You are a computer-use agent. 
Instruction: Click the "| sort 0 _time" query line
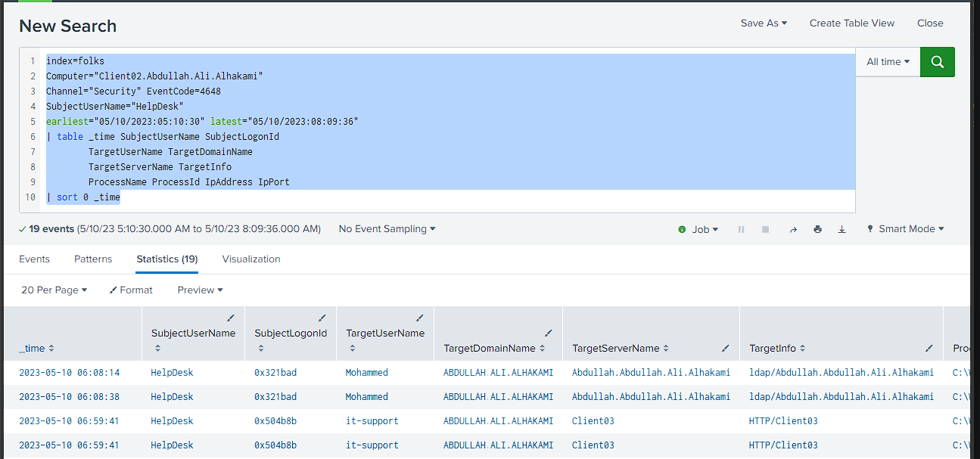83,197
